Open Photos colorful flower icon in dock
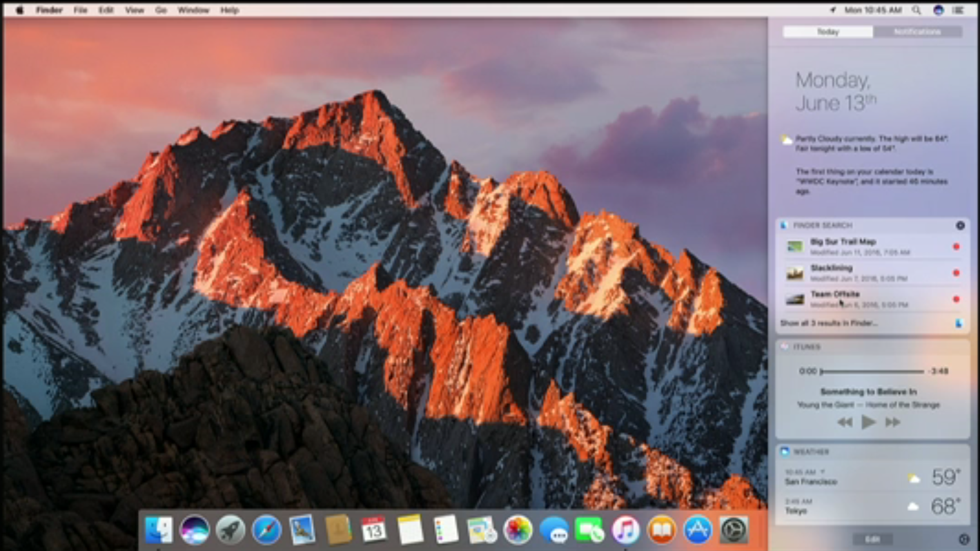 tap(518, 530)
